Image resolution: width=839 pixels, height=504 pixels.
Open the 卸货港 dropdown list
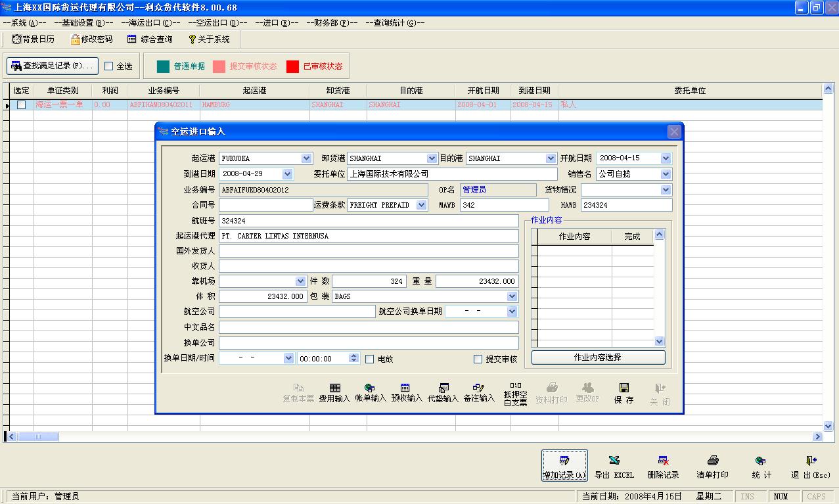pos(432,158)
